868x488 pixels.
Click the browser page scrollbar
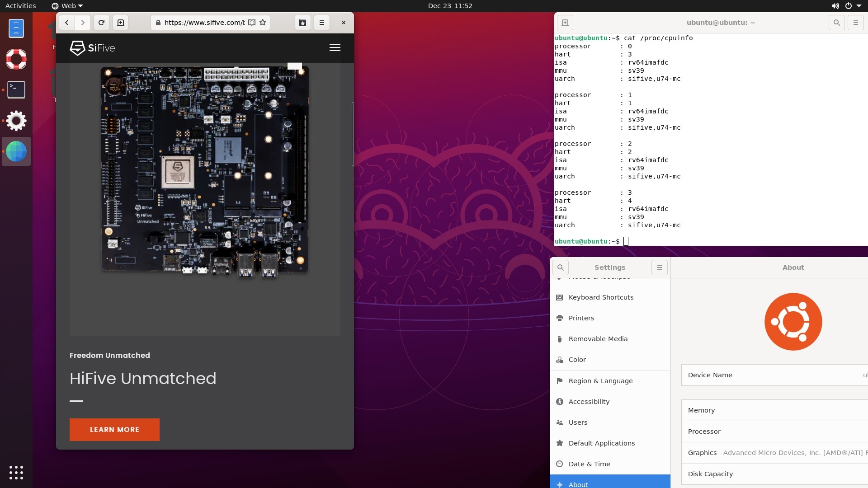[353, 134]
